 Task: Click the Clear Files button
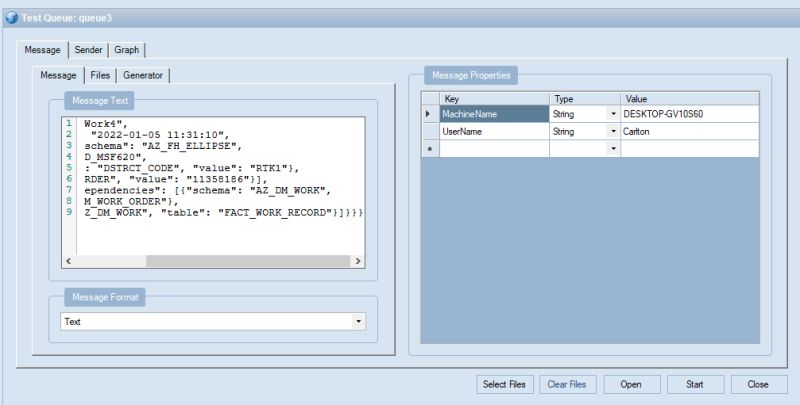[x=567, y=384]
